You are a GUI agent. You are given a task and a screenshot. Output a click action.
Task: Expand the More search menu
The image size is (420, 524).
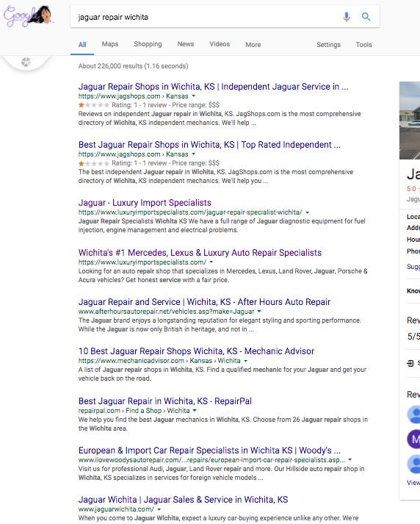(x=253, y=44)
